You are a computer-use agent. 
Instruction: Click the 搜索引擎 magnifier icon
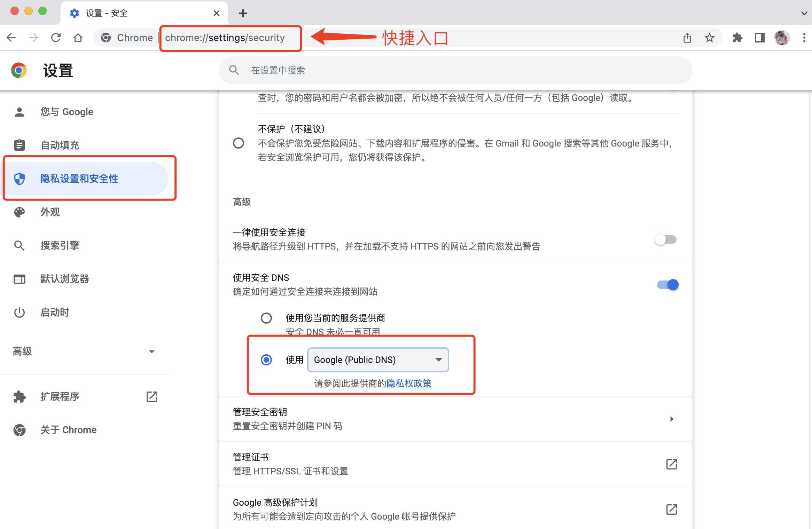click(x=19, y=245)
